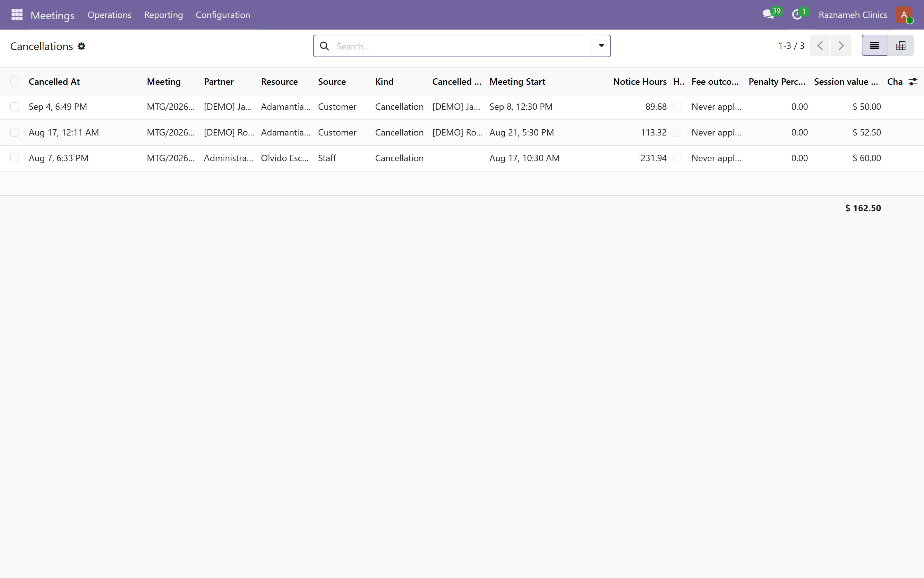
Task: Sort by Cancelled At column
Action: [x=54, y=82]
